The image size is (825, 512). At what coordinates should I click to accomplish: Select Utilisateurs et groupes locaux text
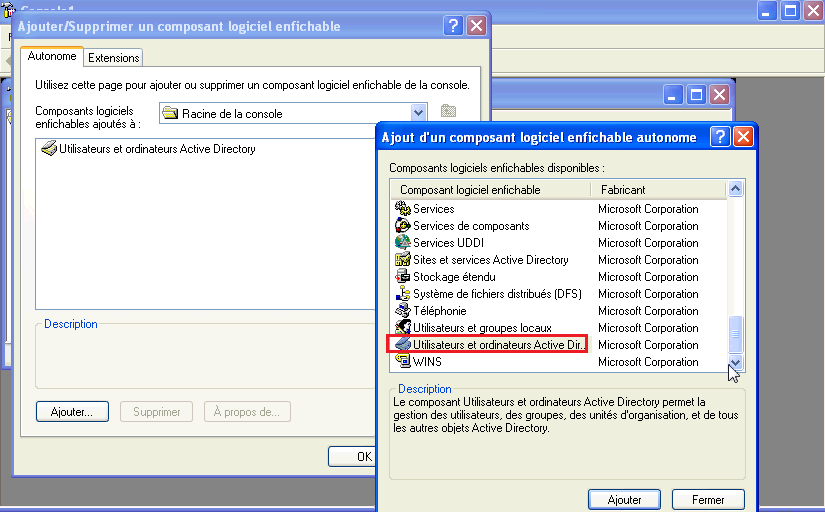pyautogui.click(x=482, y=328)
